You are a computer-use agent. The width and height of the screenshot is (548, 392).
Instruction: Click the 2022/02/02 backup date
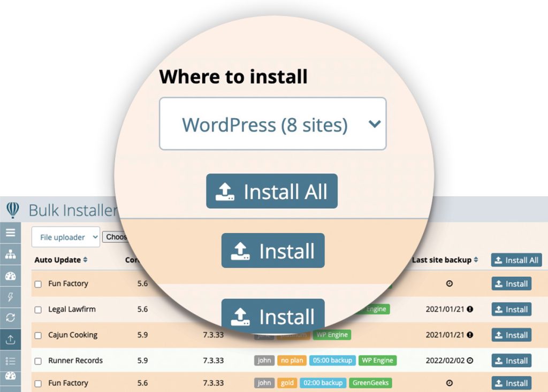coord(445,360)
